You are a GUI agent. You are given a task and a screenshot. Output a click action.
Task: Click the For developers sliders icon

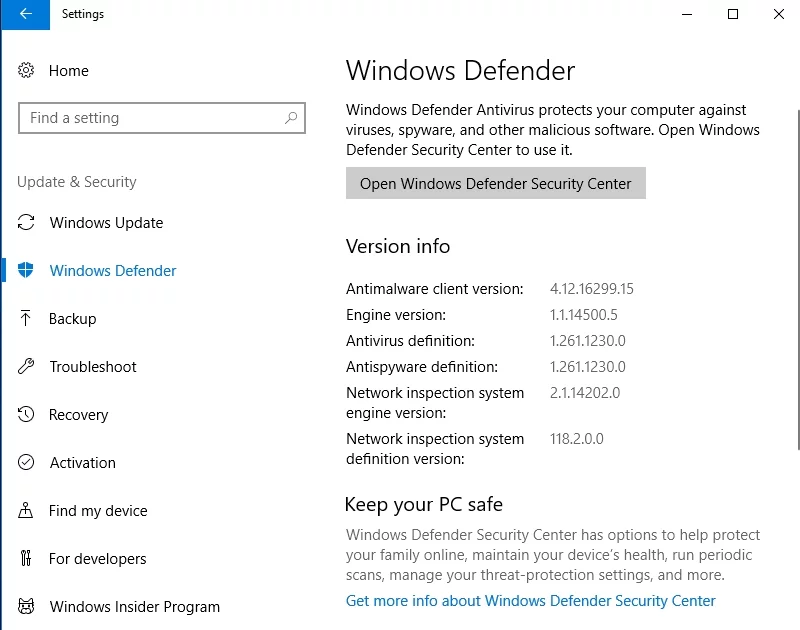27,559
